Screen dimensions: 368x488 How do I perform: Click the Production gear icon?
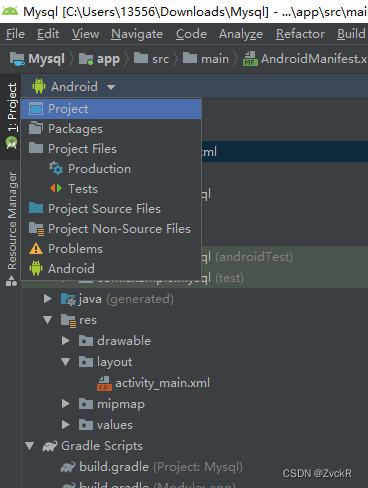56,169
